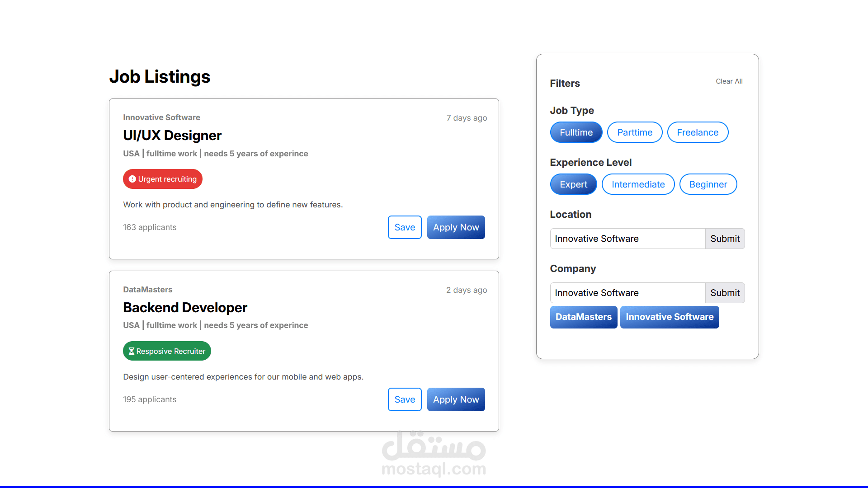Toggle the Fulltime job type filter

coord(576,132)
